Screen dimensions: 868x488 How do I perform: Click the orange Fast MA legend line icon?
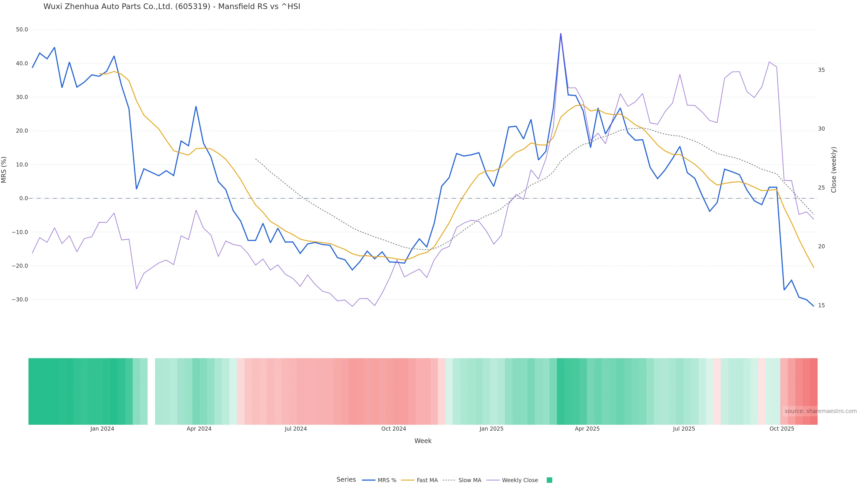click(408, 480)
